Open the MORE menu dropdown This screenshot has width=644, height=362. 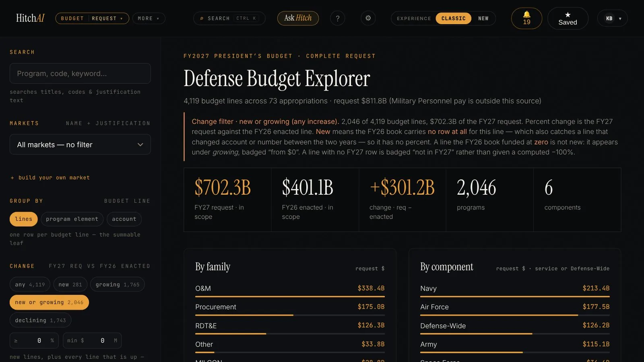(x=149, y=18)
